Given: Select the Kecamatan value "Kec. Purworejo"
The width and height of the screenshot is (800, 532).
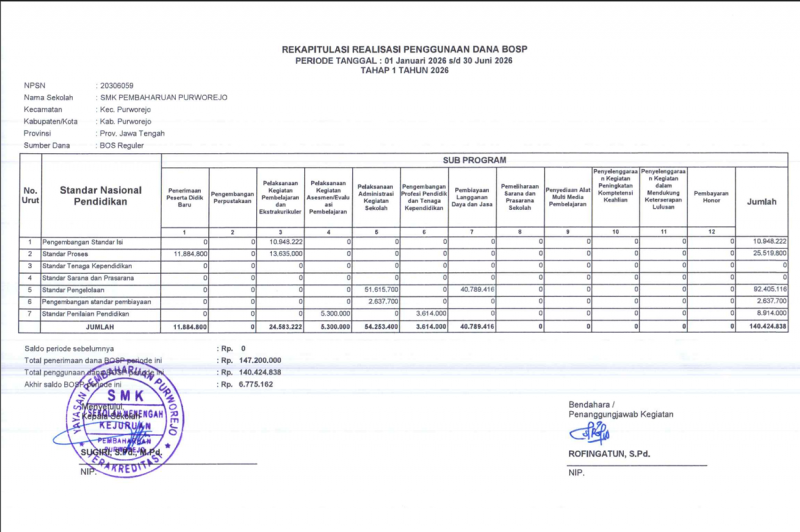Looking at the screenshot, I should click(x=126, y=110).
